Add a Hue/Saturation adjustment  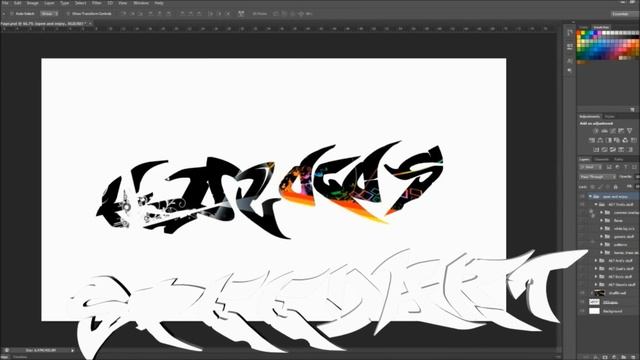[x=591, y=140]
